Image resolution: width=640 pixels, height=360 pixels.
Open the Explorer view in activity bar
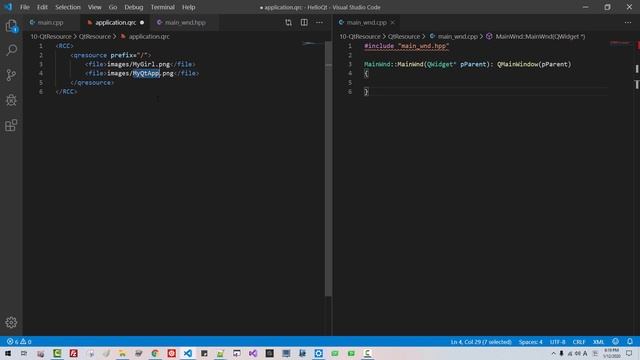pos(11,26)
